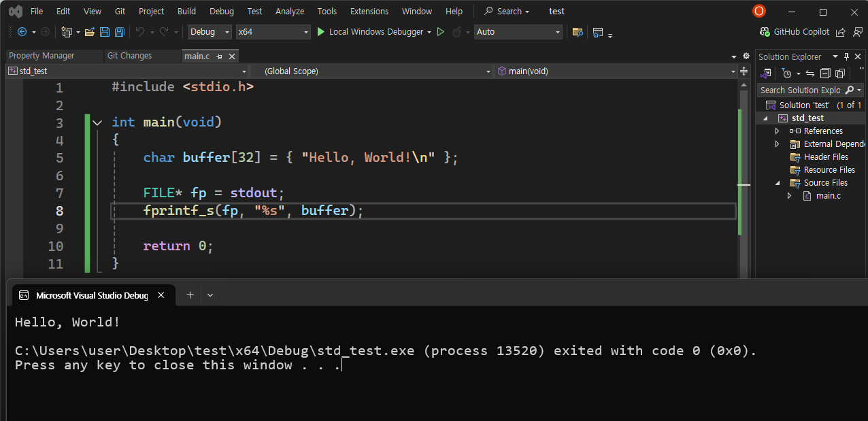Click the split editor icon above scrollbar
The image size is (868, 421).
click(x=745, y=71)
